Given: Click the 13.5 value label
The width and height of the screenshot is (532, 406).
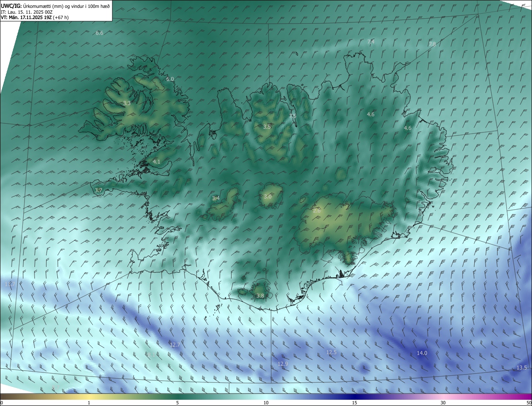Looking at the screenshot, I should (x=522, y=368).
